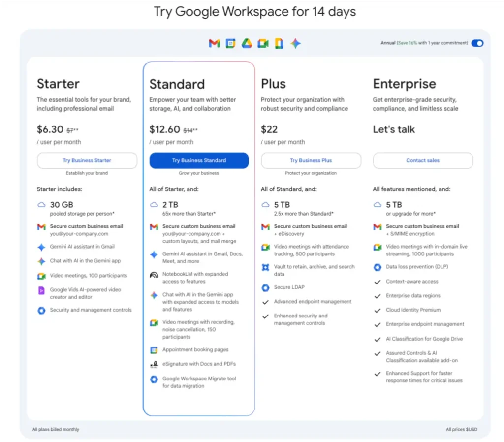Toggle the Annual billing switch
The image size is (504, 442).
coord(477,43)
